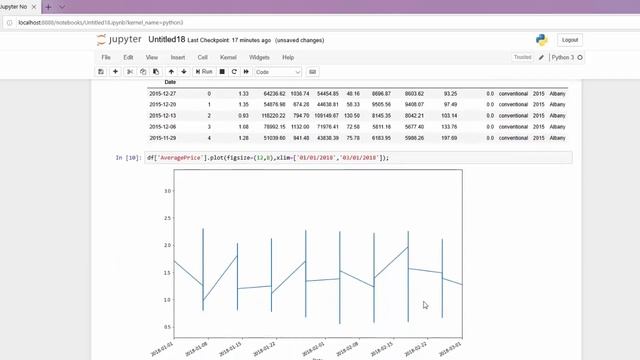This screenshot has height=360, width=640.
Task: Select the 2015-11-29 date row
Action: 357,138
